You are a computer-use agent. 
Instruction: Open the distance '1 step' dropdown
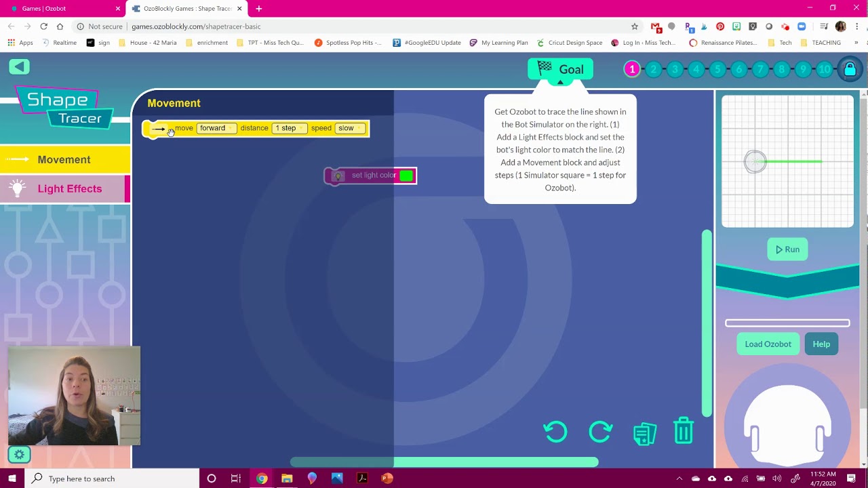pyautogui.click(x=290, y=128)
